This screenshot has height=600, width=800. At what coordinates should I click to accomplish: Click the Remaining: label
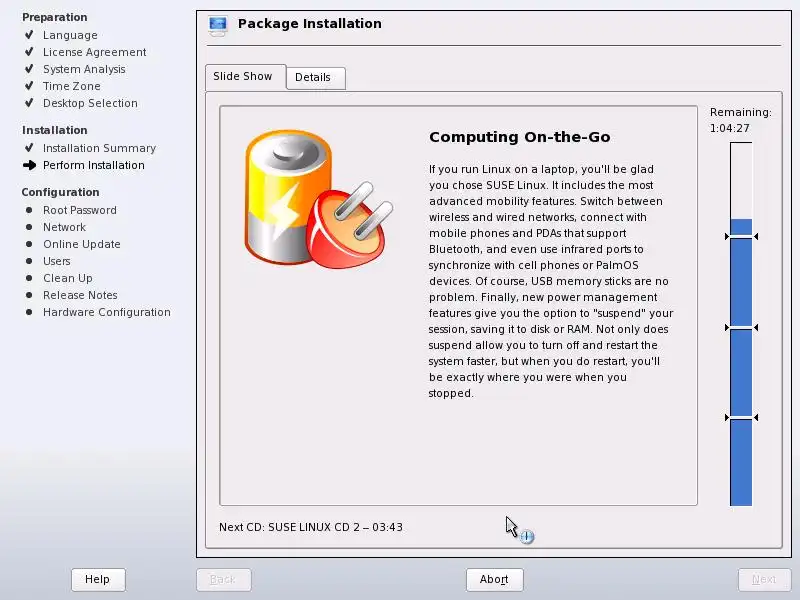point(740,112)
